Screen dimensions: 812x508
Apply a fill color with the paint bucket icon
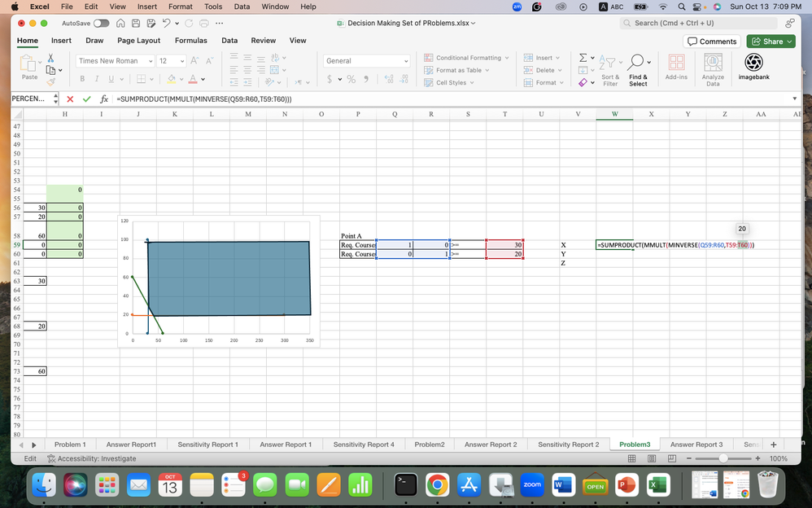click(x=172, y=78)
